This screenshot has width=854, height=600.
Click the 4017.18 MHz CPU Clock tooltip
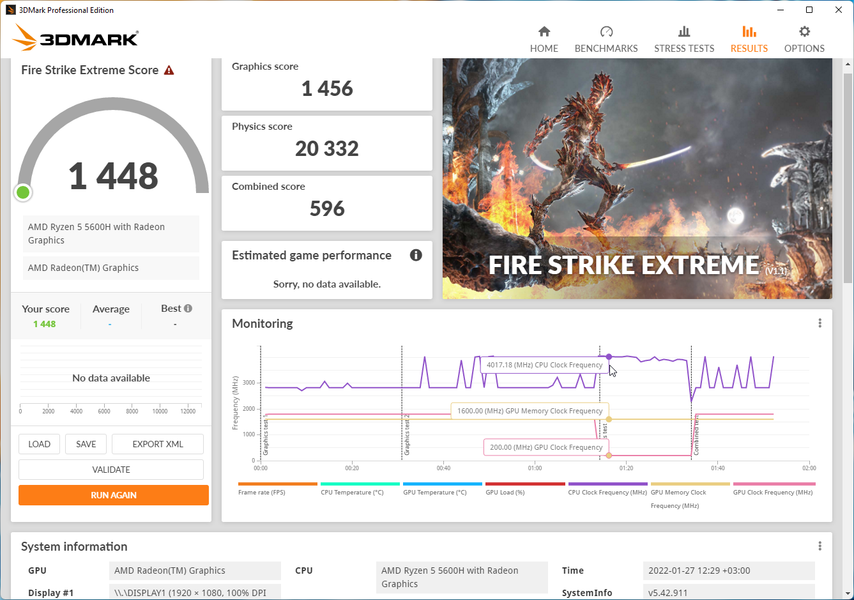coord(545,365)
